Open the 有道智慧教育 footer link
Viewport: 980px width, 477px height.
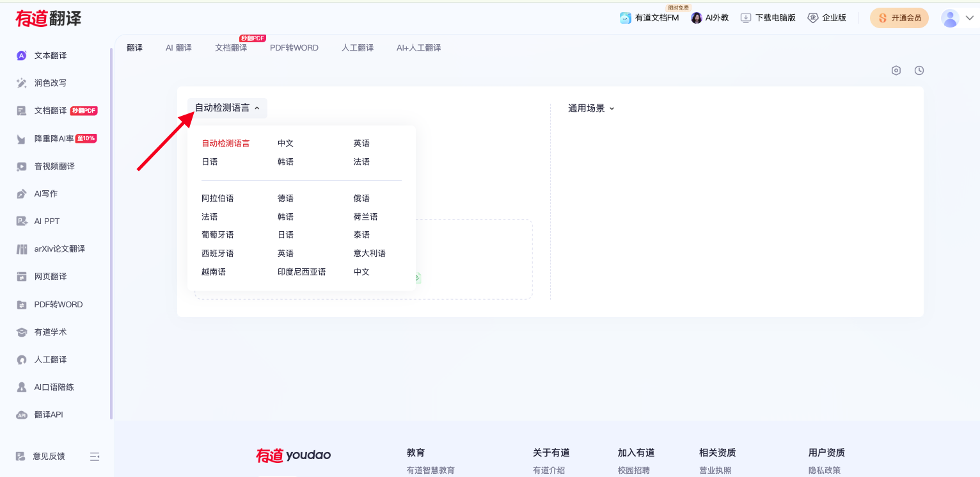click(431, 471)
